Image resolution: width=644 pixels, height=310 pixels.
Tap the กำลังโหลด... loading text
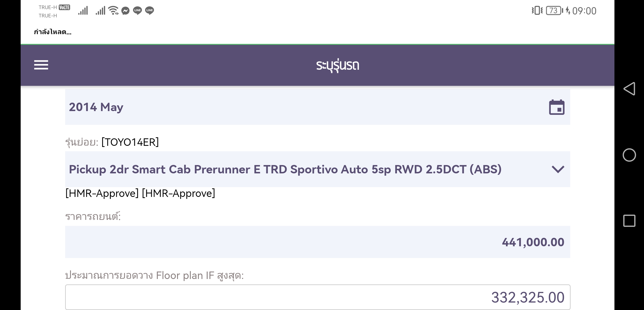(x=53, y=32)
